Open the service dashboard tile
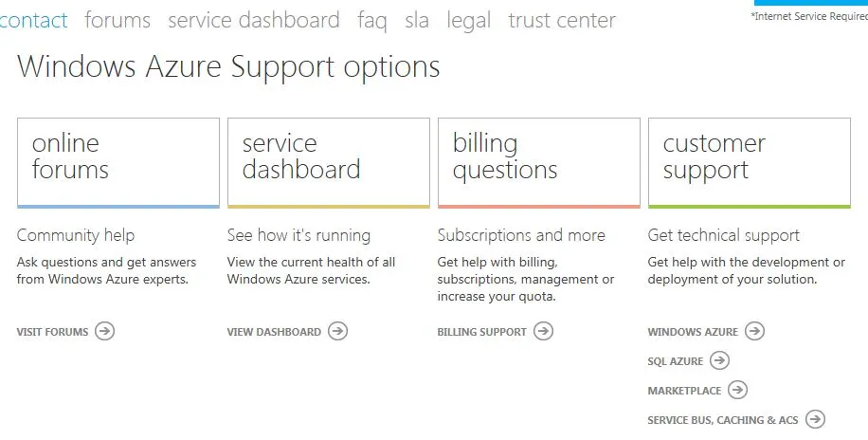The height and width of the screenshot is (440, 868). tap(329, 162)
